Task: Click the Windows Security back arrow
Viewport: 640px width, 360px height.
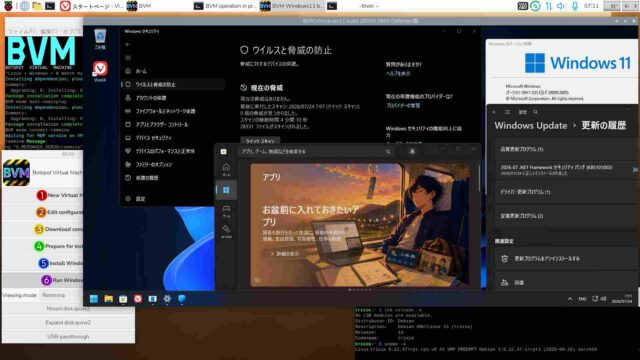Action: pyautogui.click(x=128, y=44)
